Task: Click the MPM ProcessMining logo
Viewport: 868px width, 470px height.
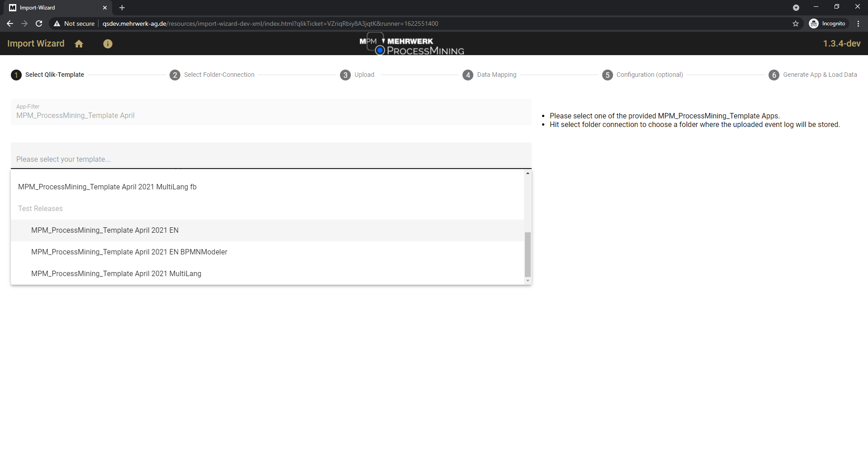Action: pos(412,44)
